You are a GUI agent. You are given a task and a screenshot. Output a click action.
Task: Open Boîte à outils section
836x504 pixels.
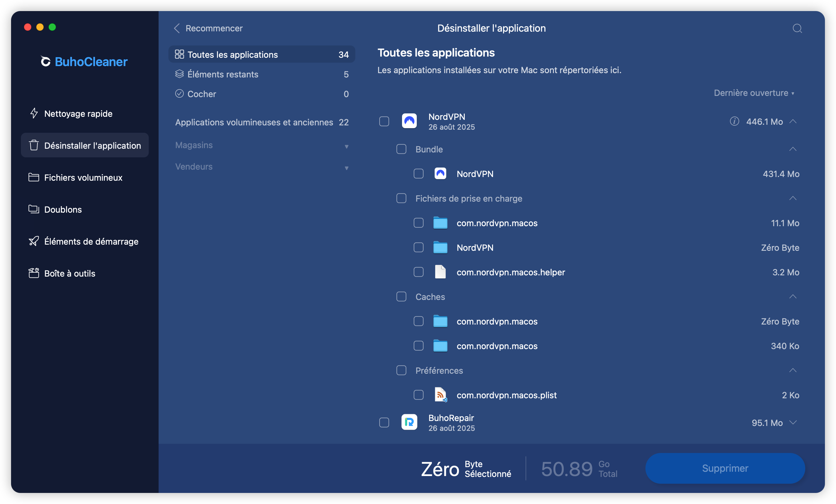pyautogui.click(x=85, y=273)
